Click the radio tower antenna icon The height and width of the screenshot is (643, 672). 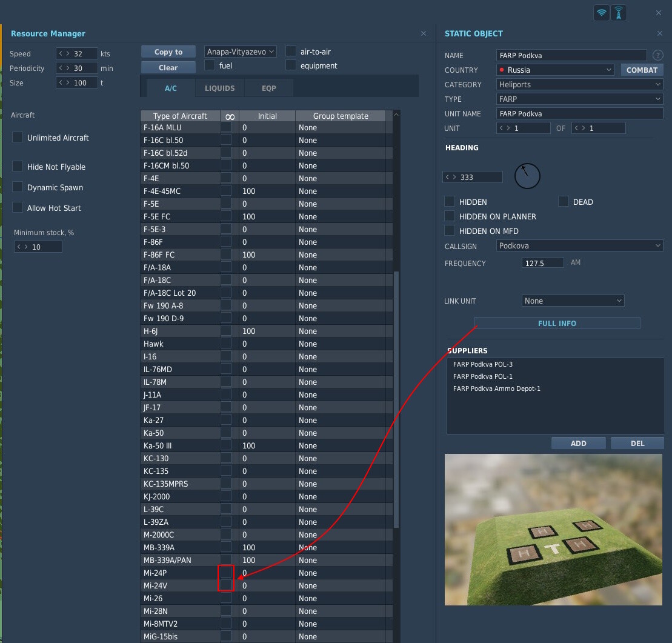(x=619, y=13)
